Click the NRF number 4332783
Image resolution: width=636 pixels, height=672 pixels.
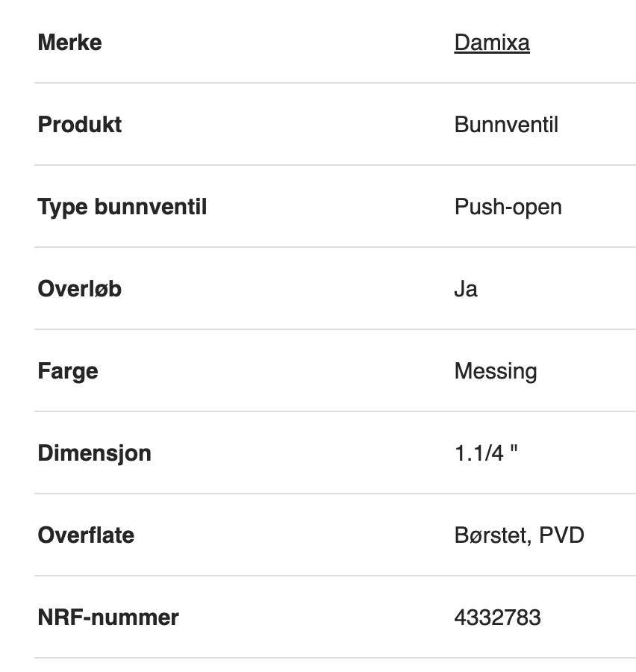[x=497, y=617]
